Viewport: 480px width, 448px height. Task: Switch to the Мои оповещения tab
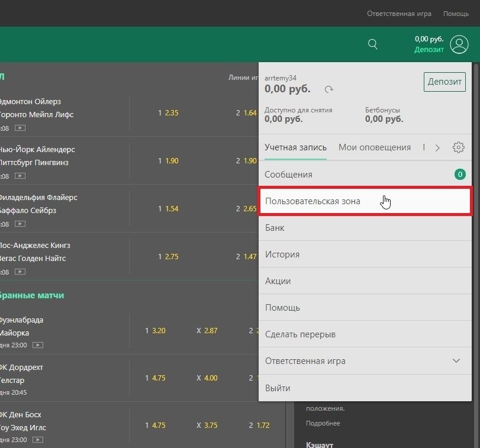[x=374, y=147]
